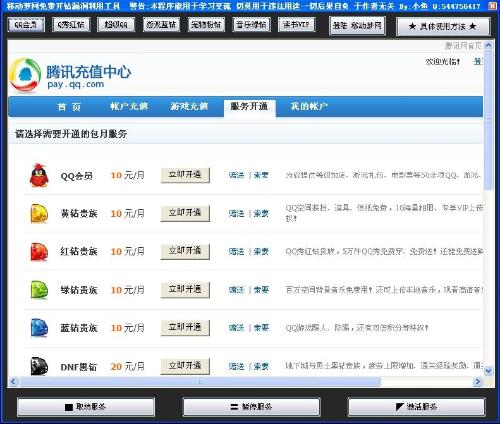Click the 腾讯网首页 link at top right
The image size is (500, 424).
(x=464, y=46)
